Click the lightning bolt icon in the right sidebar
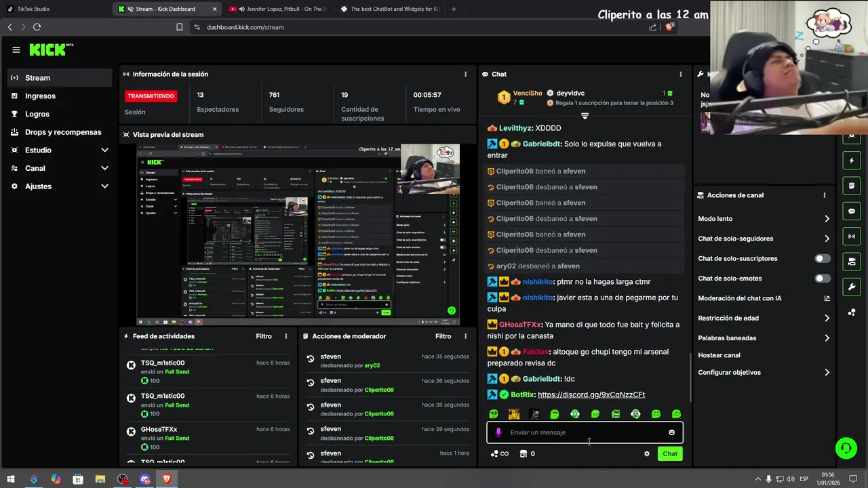868x488 pixels. click(852, 161)
